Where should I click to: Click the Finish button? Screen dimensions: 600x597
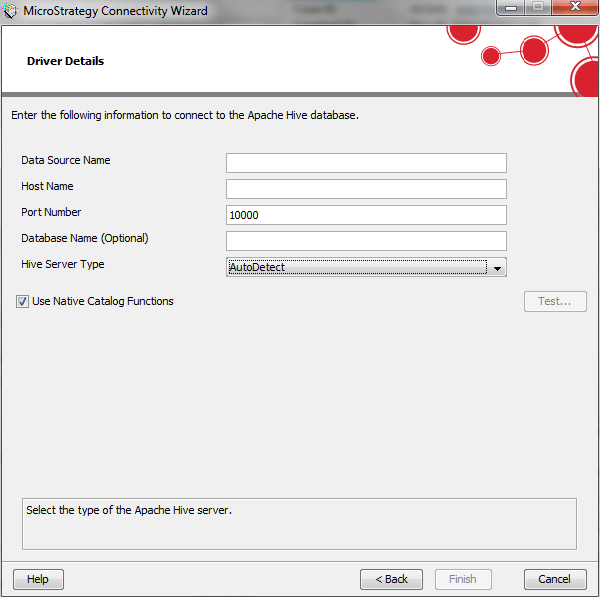[x=463, y=579]
